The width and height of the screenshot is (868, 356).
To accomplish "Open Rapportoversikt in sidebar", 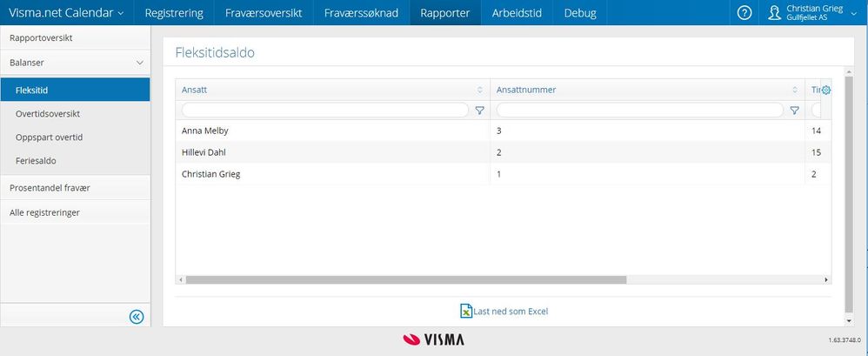I will coord(76,38).
